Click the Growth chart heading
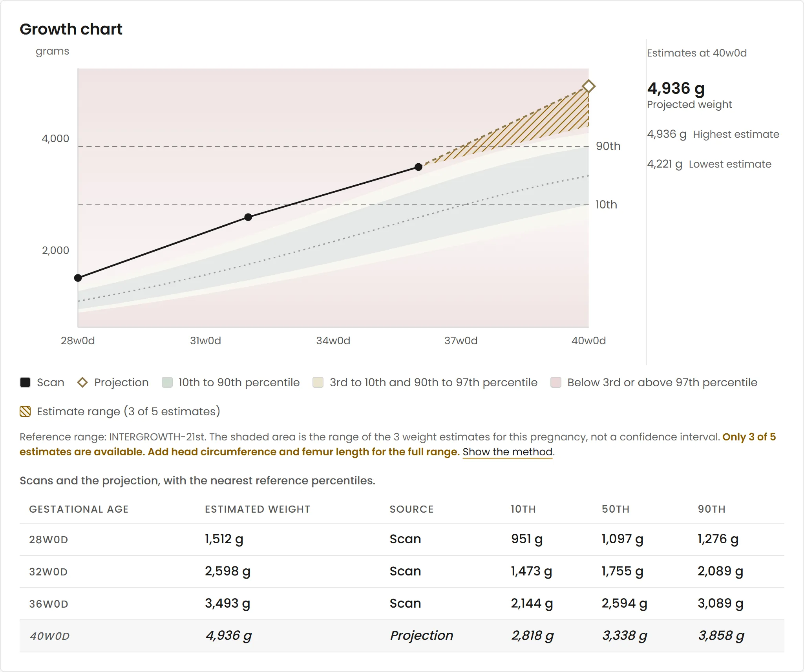The width and height of the screenshot is (804, 672). (71, 29)
